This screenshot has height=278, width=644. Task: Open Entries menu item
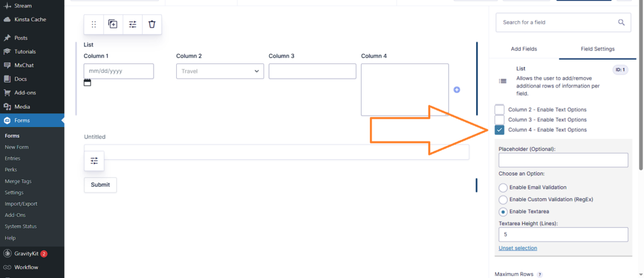pos(13,158)
